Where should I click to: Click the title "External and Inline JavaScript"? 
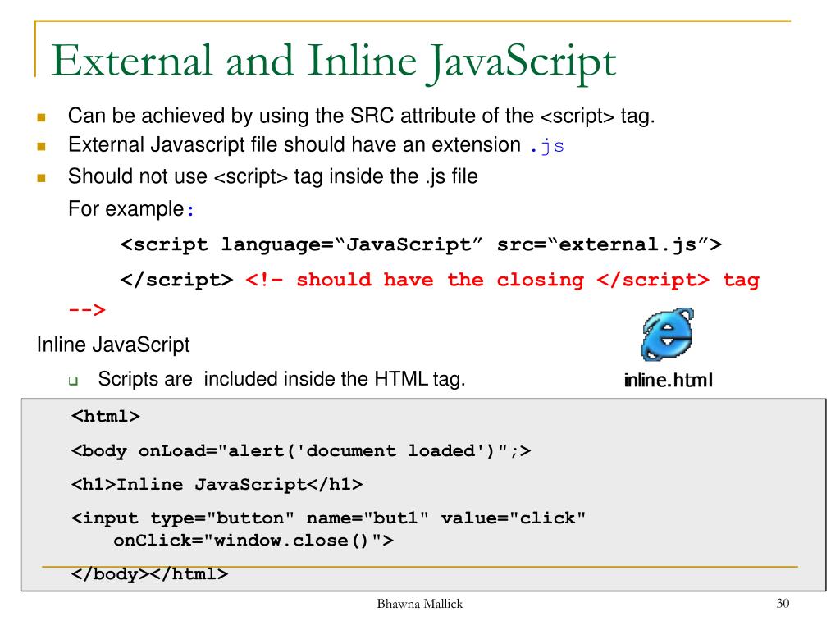tap(333, 62)
